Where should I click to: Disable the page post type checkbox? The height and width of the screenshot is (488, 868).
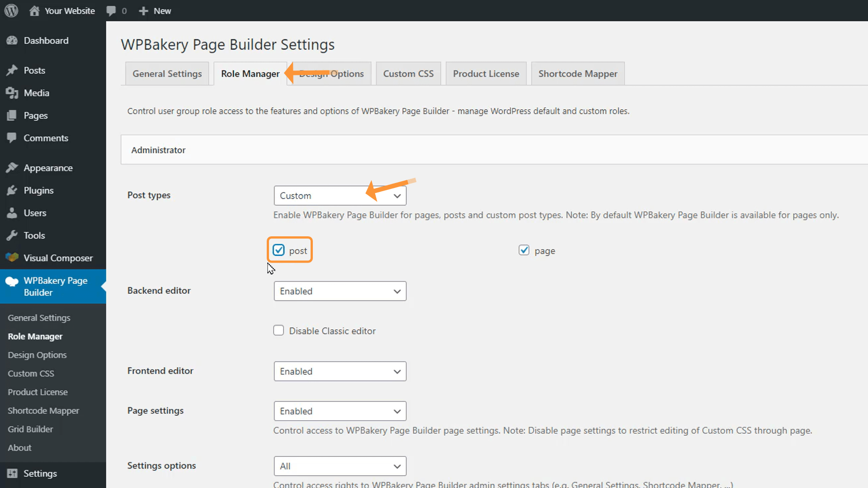click(524, 250)
